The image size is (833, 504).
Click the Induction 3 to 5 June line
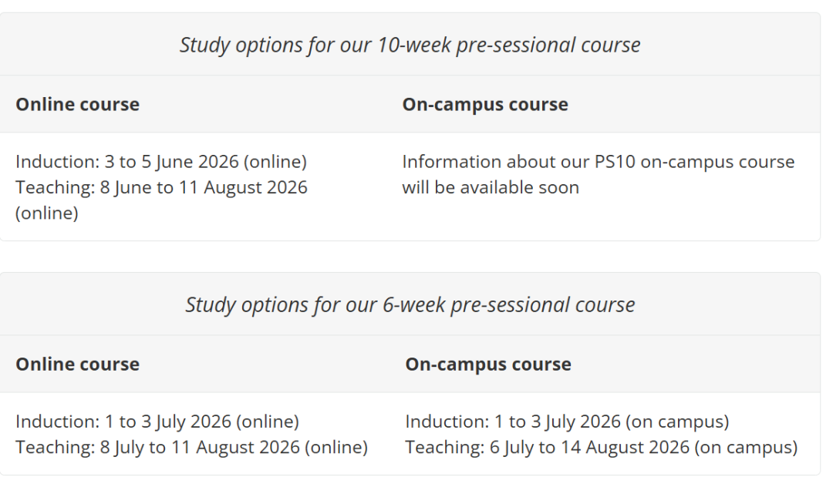(x=160, y=162)
